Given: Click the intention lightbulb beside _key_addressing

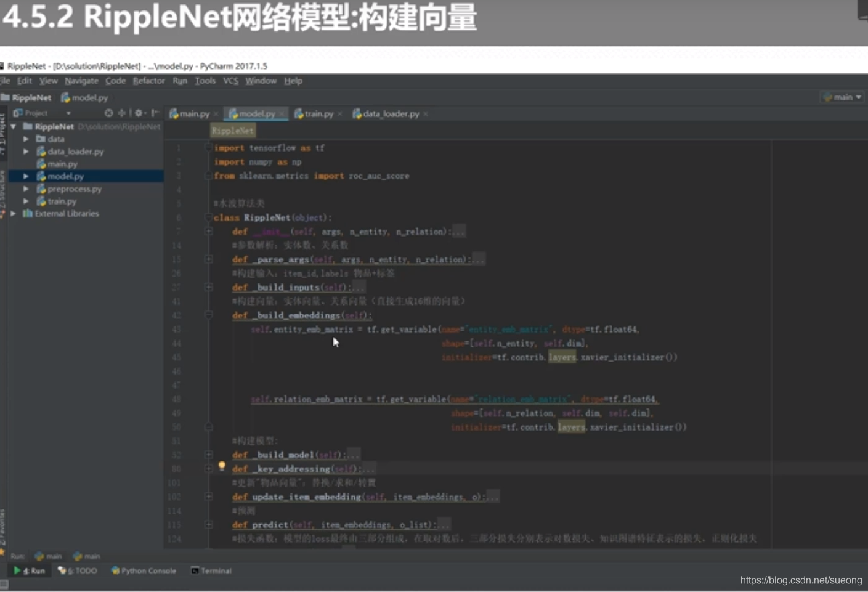Looking at the screenshot, I should point(222,466).
